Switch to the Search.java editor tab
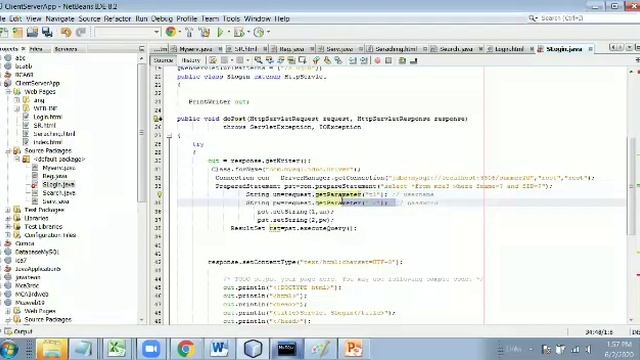This screenshot has height=360, width=640. pyautogui.click(x=456, y=49)
